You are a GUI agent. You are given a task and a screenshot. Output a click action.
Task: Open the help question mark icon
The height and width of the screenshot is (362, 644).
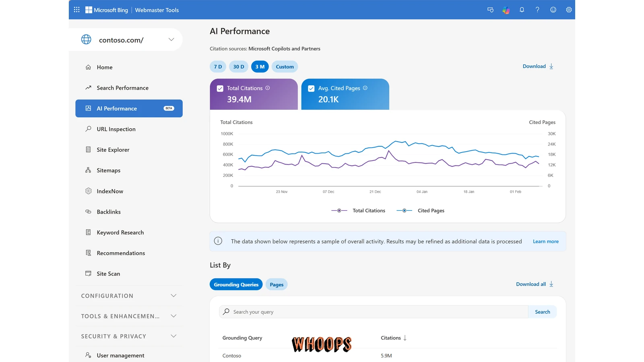tap(537, 10)
